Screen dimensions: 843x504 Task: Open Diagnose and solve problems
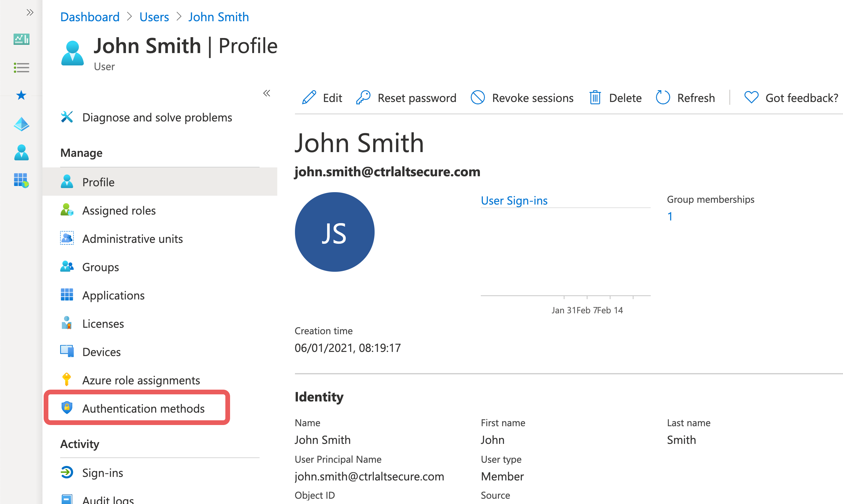click(x=157, y=118)
